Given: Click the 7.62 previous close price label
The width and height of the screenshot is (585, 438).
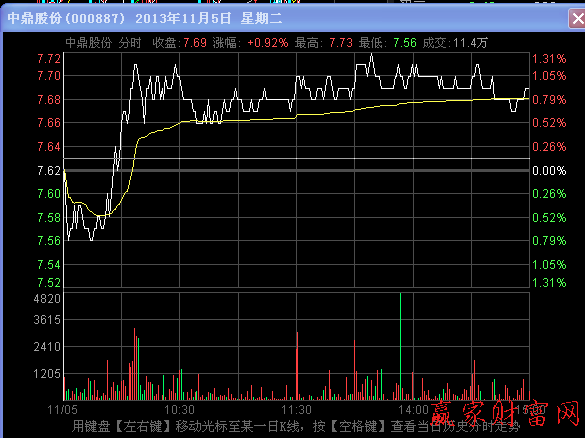Looking at the screenshot, I should click(x=49, y=170).
